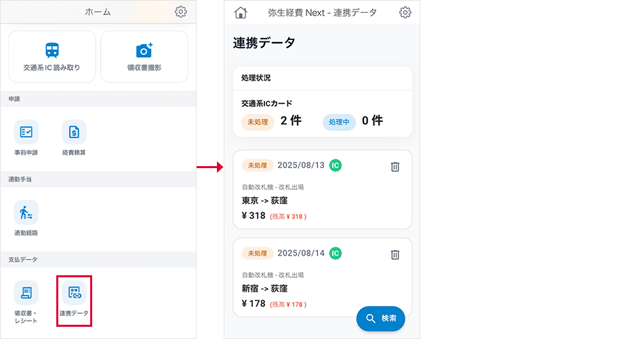This screenshot has height=339, width=644.
Task: Delete the 2025/08/13 entry with trash icon
Action: click(x=395, y=167)
